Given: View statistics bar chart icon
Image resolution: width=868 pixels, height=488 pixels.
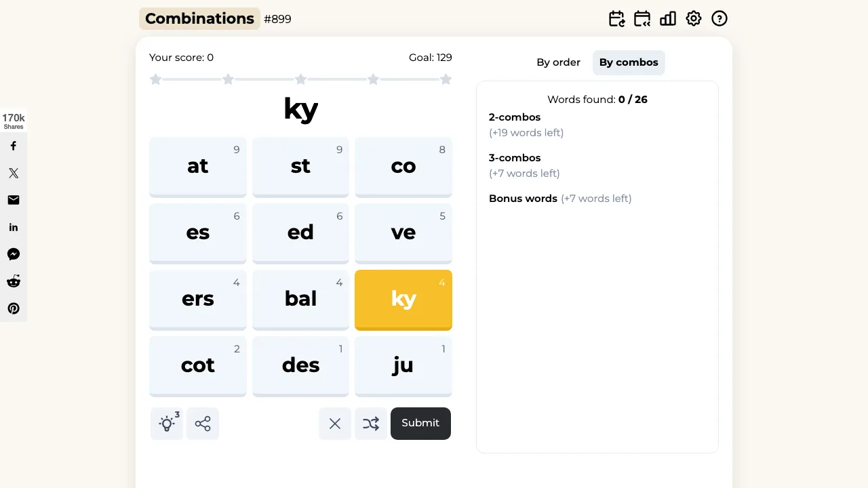Looking at the screenshot, I should pos(668,19).
